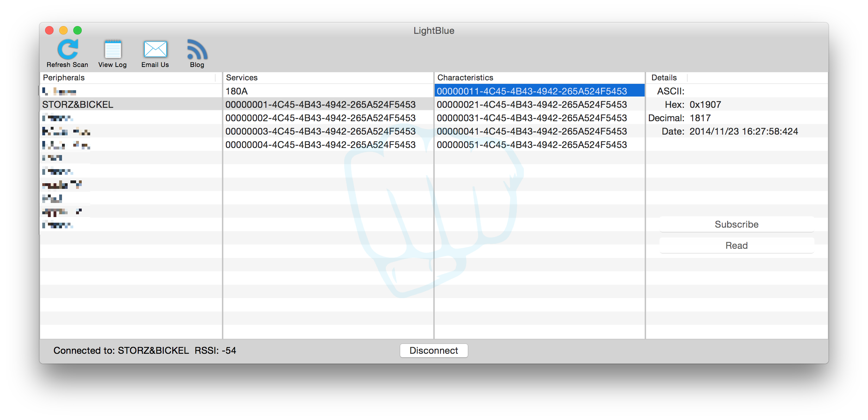Click the LightBlue window title
868x420 pixels.
pyautogui.click(x=434, y=31)
